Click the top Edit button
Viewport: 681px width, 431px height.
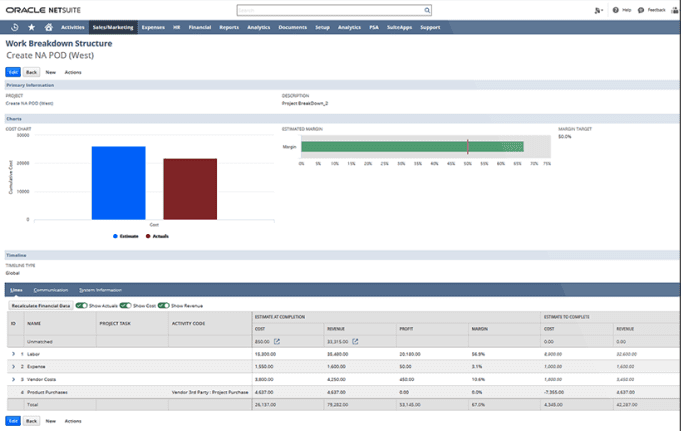(x=13, y=72)
